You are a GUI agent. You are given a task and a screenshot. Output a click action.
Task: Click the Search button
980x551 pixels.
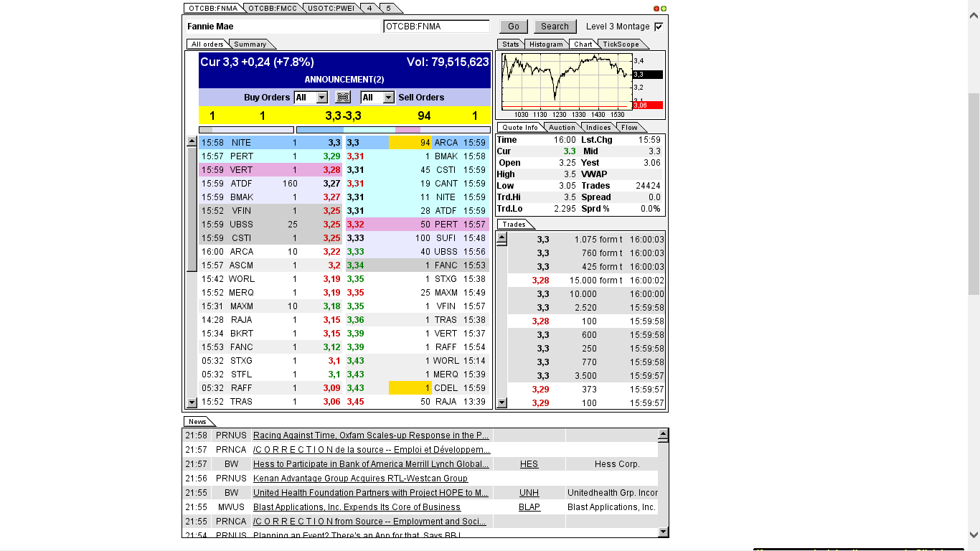point(553,26)
